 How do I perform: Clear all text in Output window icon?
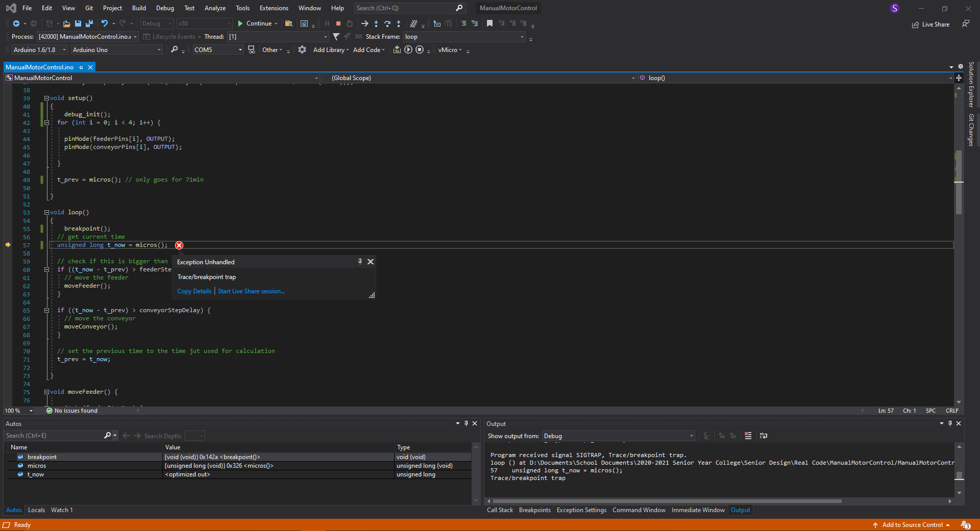tap(747, 436)
